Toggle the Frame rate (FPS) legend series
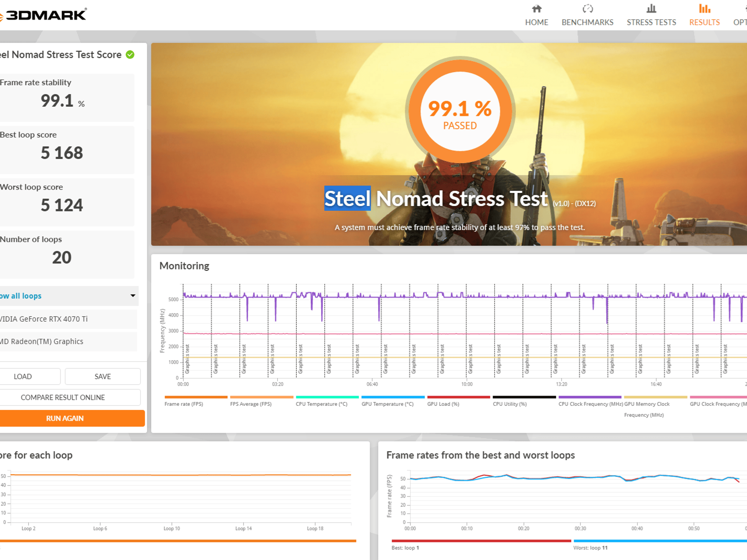Screen dimensions: 747x560 coord(196,401)
